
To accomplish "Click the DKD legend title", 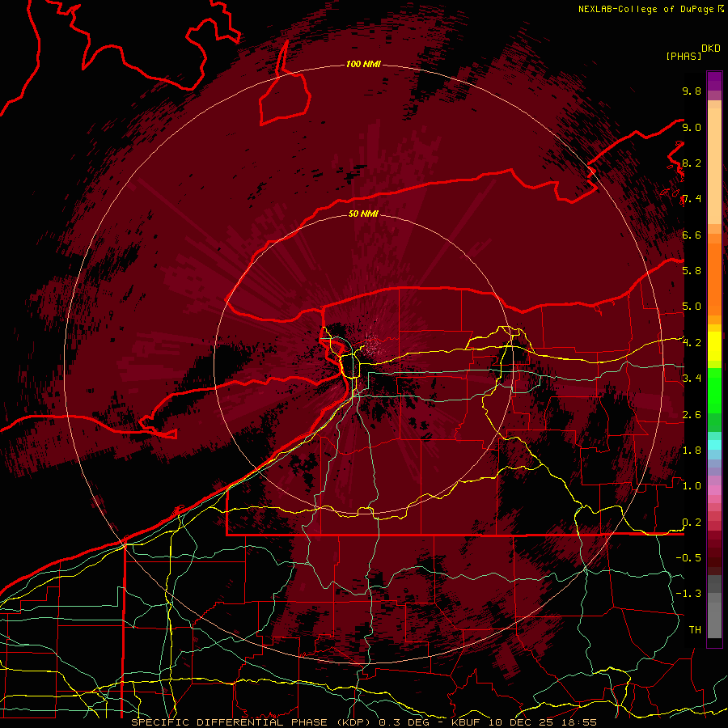I will [x=711, y=49].
